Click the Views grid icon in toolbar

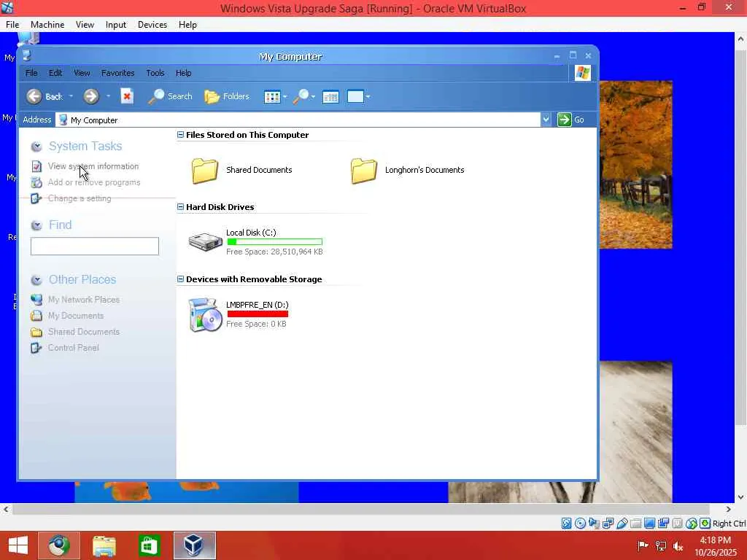[x=272, y=97]
